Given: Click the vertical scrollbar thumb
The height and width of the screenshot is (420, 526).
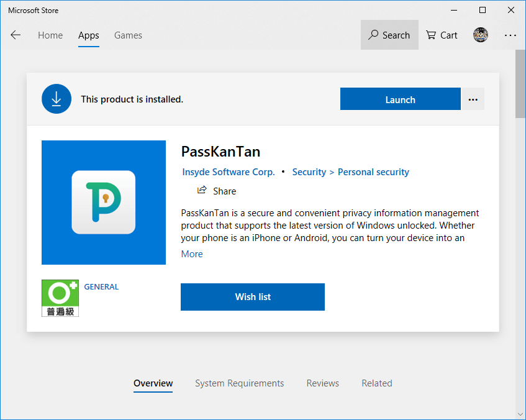Looking at the screenshot, I should (520, 84).
